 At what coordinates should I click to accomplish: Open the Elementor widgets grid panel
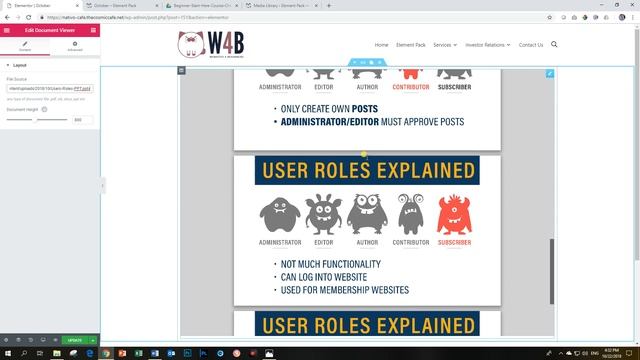pos(93,30)
